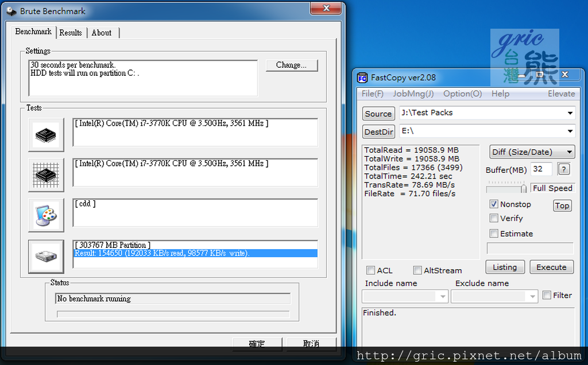The height and width of the screenshot is (365, 588).
Task: Enable the Nonstop checkbox in FastCopy
Action: (493, 204)
